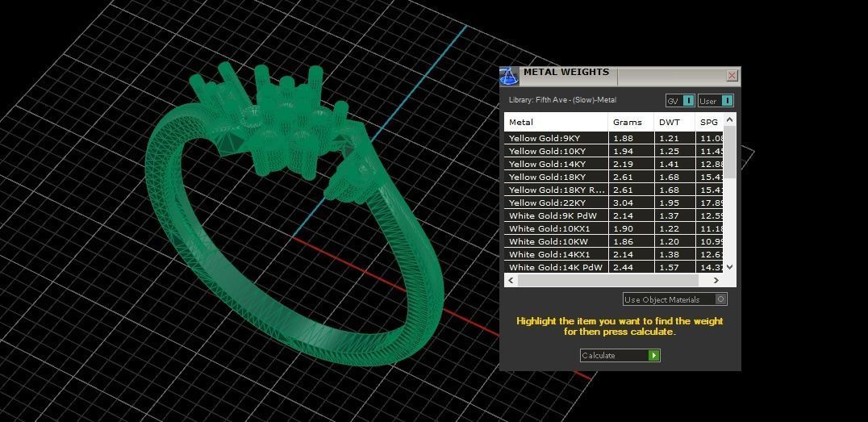Click grams value 1.86 for White Gold:10KW
The image size is (868, 422).
[x=623, y=241]
